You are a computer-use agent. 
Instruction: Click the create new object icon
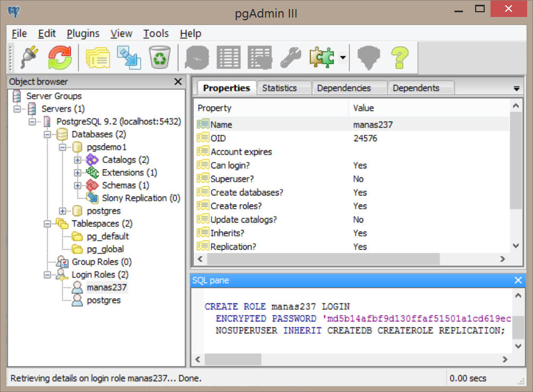[x=129, y=58]
